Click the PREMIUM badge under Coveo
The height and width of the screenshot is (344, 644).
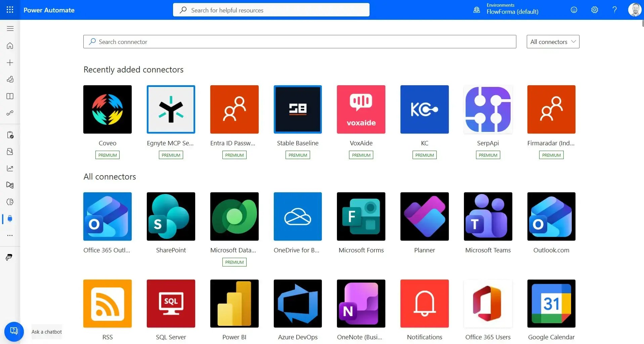click(x=108, y=155)
